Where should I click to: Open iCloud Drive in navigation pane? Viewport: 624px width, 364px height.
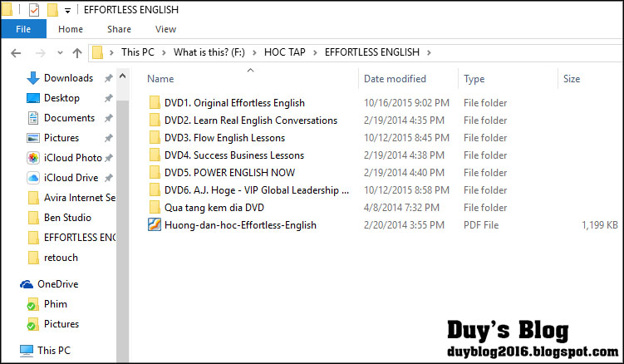pyautogui.click(x=71, y=178)
